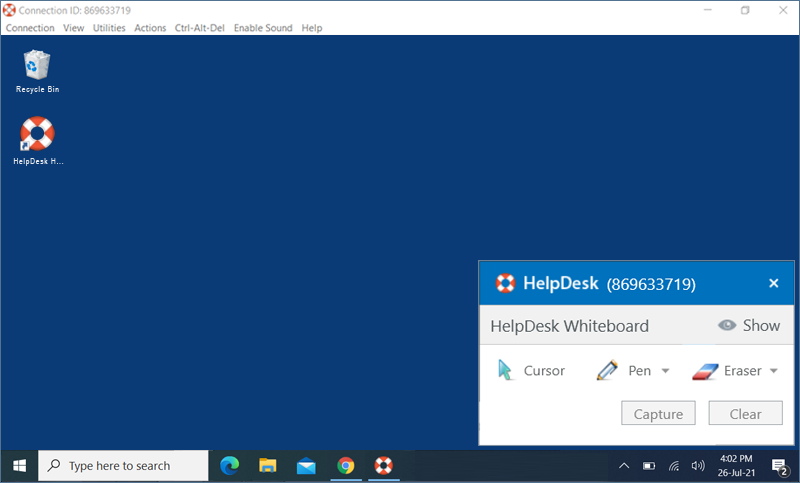Open the Utilities menu
Viewport: 800px width, 483px height.
pos(109,28)
